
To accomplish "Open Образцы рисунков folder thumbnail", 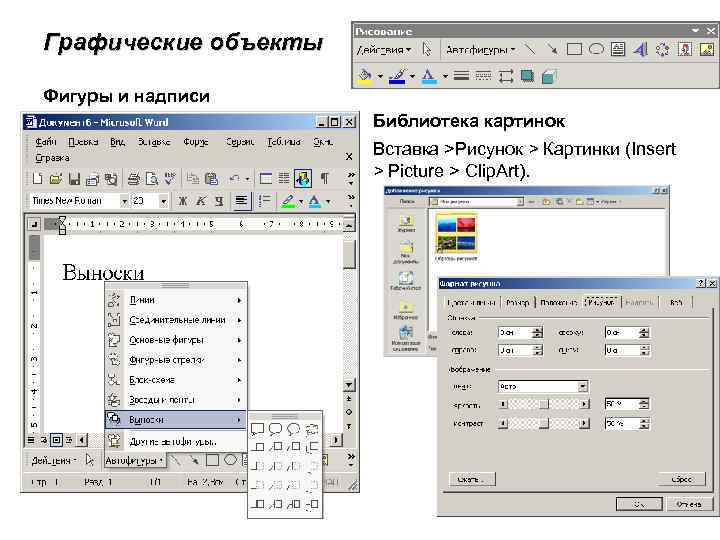I will (x=456, y=235).
